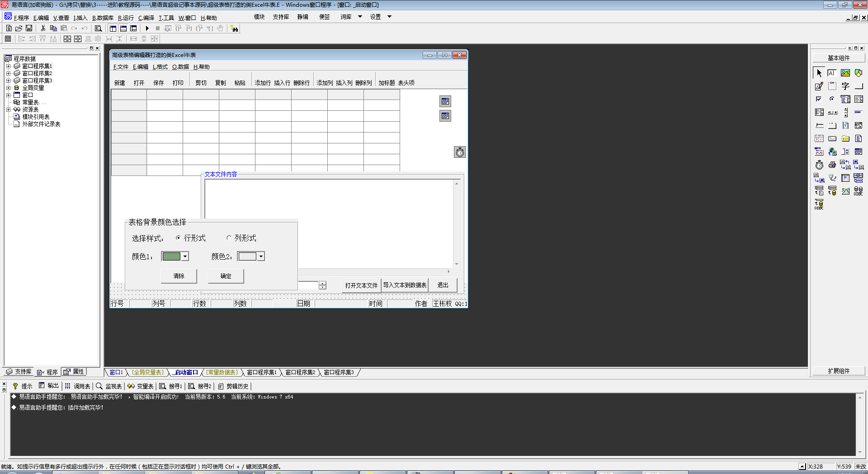Image resolution: width=868 pixels, height=474 pixels.
Task: Click the 颜色1 green color swatch
Action: [x=171, y=256]
